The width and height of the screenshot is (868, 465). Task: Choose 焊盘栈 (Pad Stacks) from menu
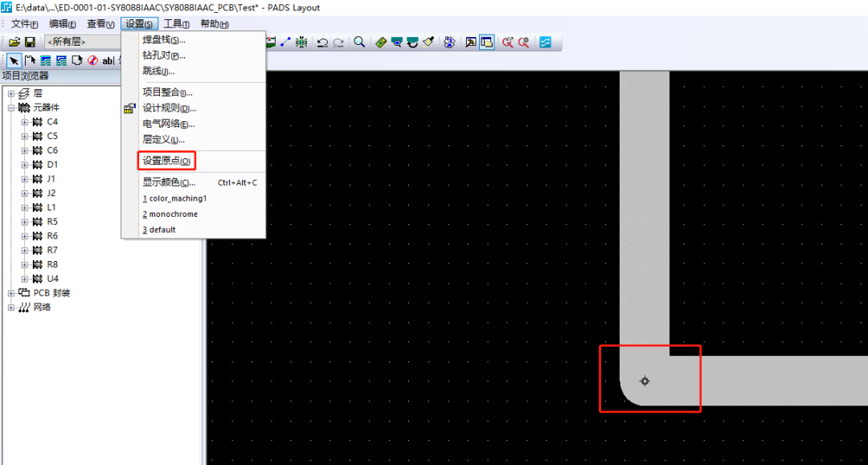coord(164,40)
